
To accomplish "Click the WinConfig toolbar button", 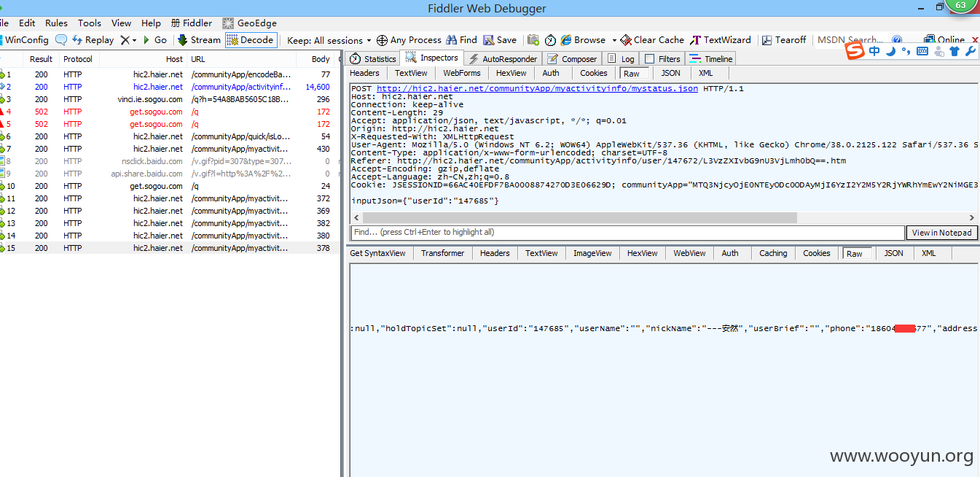I will pyautogui.click(x=25, y=40).
